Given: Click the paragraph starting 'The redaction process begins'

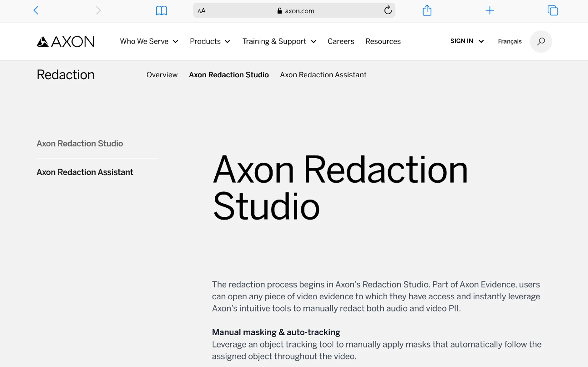Looking at the screenshot, I should coord(376,296).
